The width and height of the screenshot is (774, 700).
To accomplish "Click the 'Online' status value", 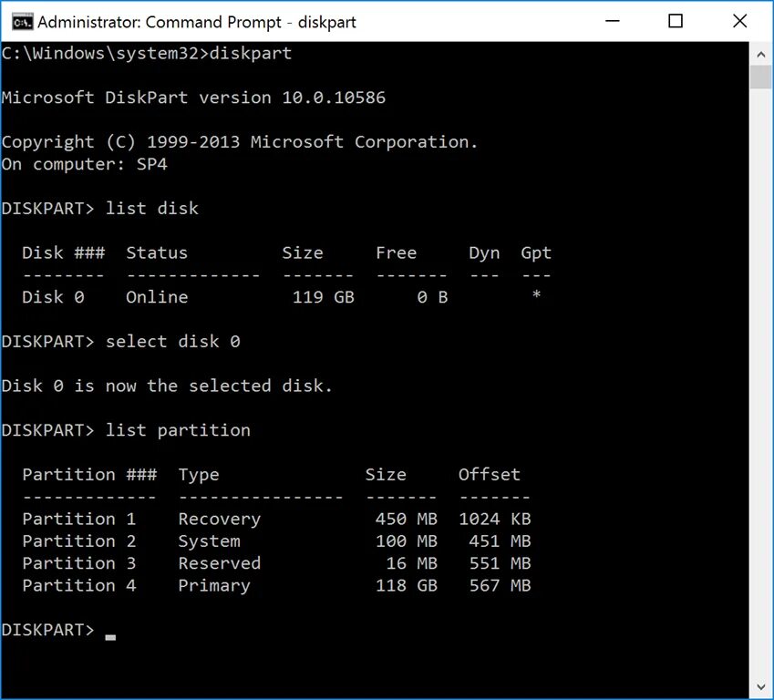I will pyautogui.click(x=157, y=297).
